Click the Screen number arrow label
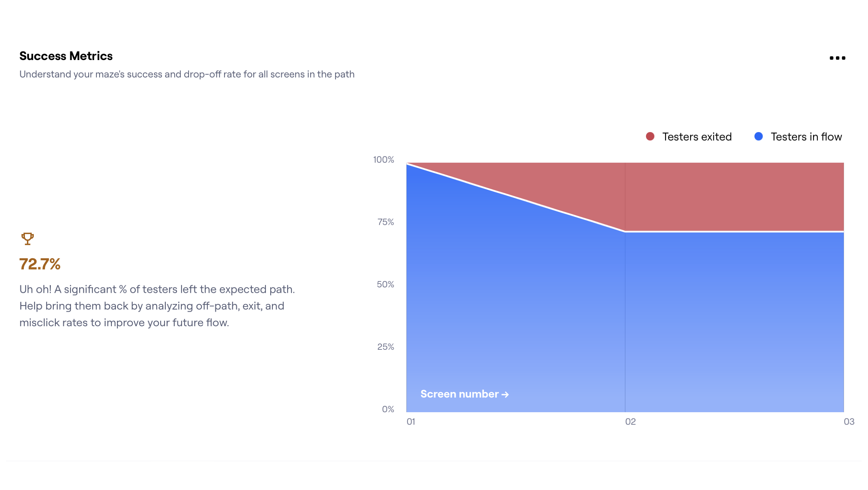The height and width of the screenshot is (490, 868). [x=464, y=394]
